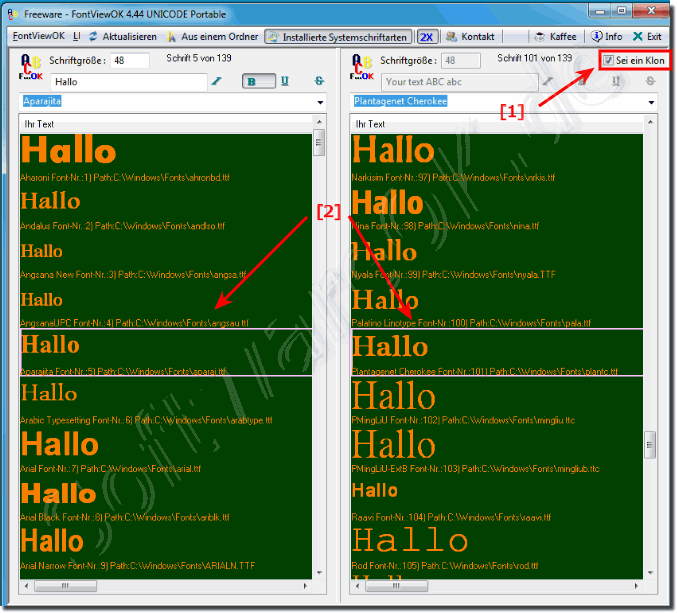The image size is (677, 613).
Task: Click the title bar application icon
Action: (13, 14)
